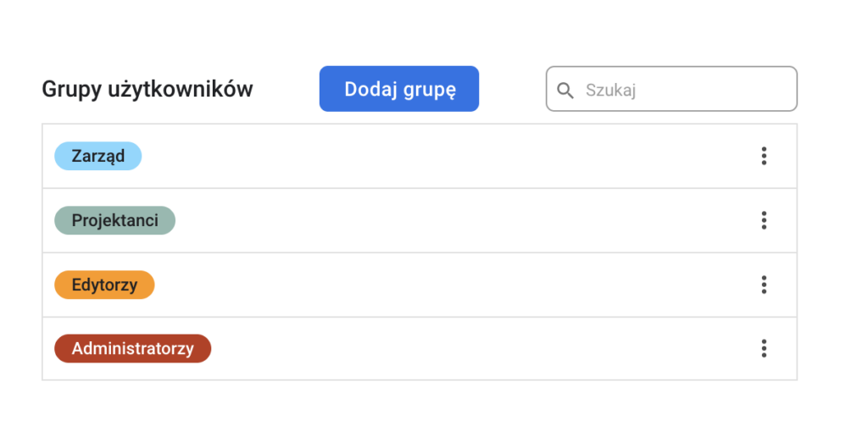Click empty space in the Administratorzy row
The width and height of the screenshot is (868, 448).
pos(475,348)
